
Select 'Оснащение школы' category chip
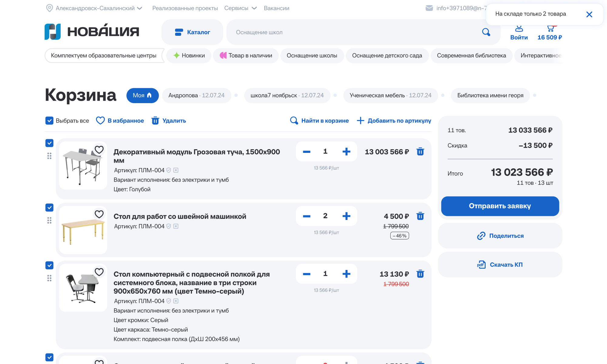(312, 56)
